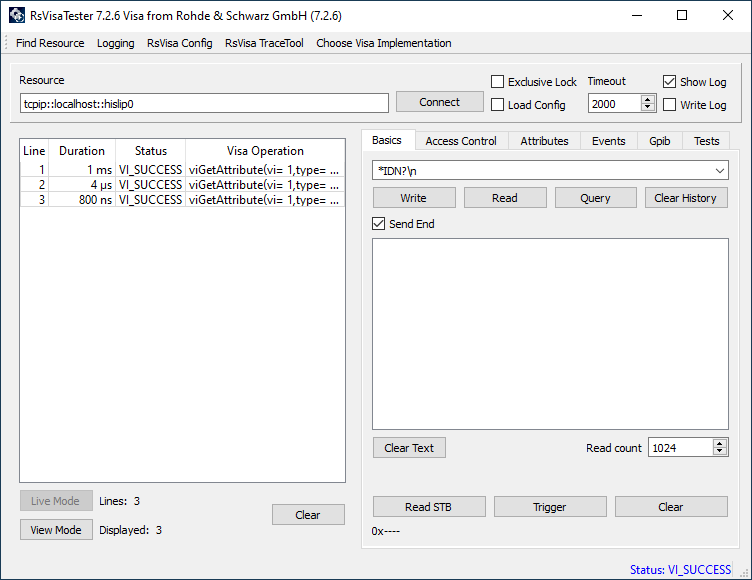Image resolution: width=752 pixels, height=580 pixels.
Task: Switch to the Events tab
Action: (609, 141)
